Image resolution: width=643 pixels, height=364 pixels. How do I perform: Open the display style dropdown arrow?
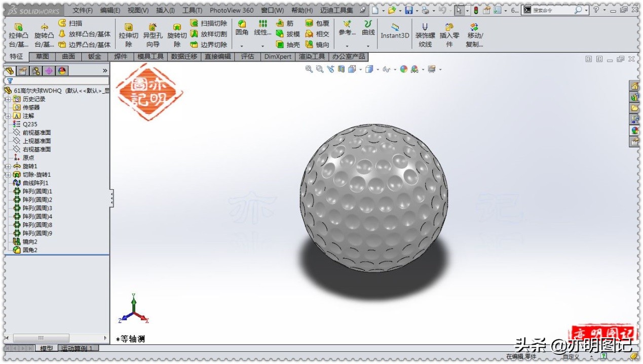(377, 69)
